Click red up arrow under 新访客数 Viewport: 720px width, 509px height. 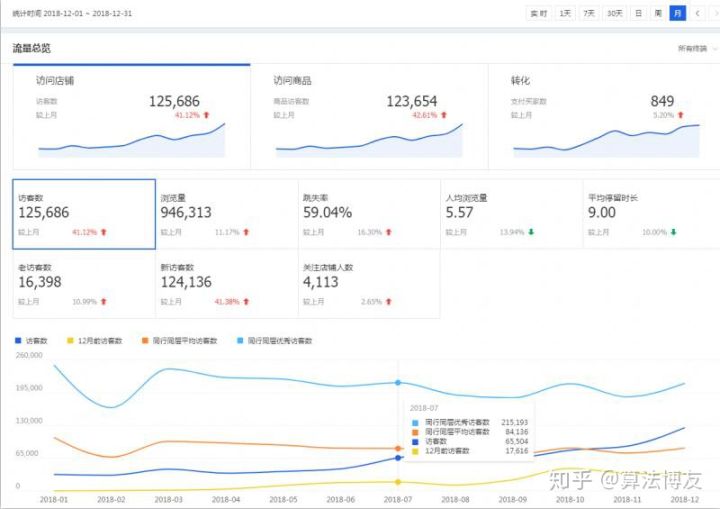246,301
